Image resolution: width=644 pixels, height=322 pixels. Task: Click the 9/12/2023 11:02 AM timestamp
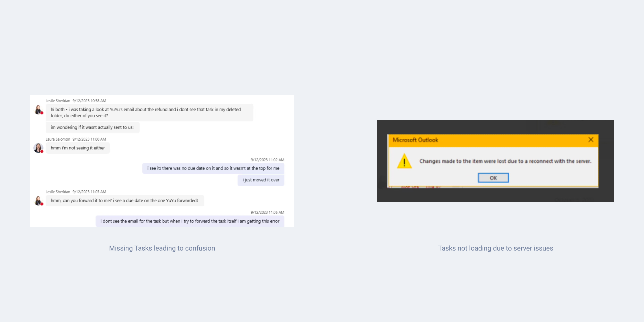(267, 160)
